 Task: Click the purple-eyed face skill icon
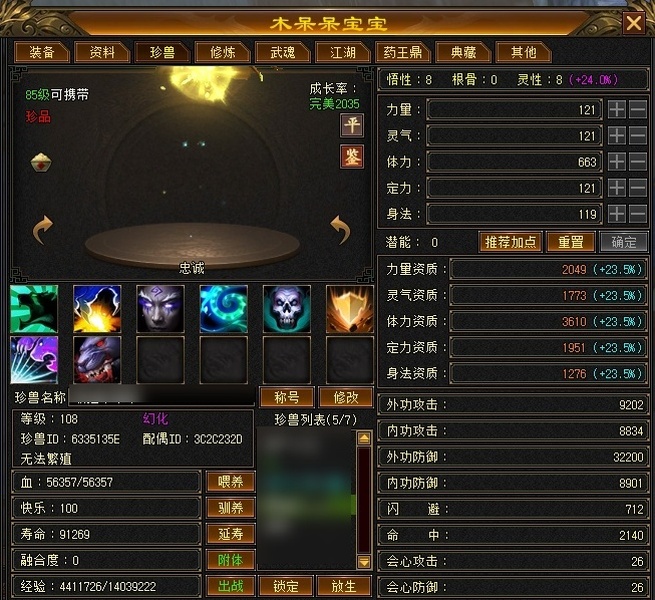tap(160, 309)
